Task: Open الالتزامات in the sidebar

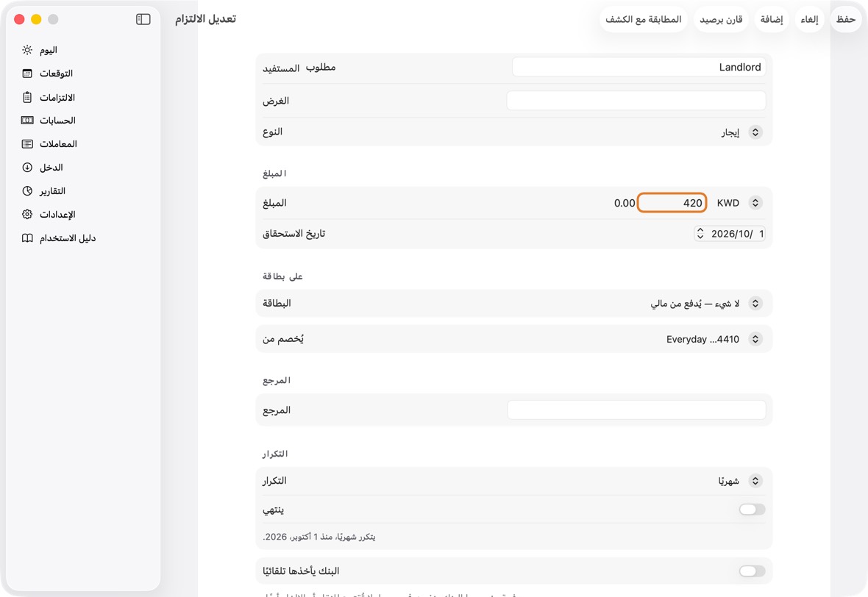Action: (83, 97)
